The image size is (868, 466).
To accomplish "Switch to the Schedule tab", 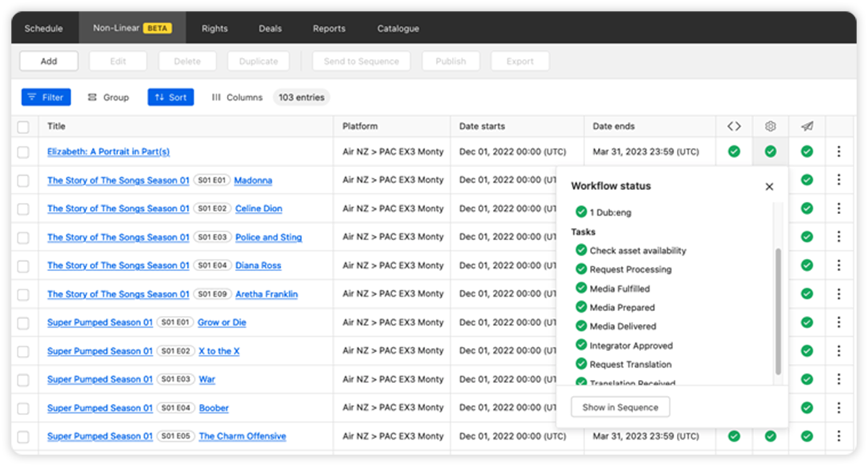I will [x=43, y=29].
